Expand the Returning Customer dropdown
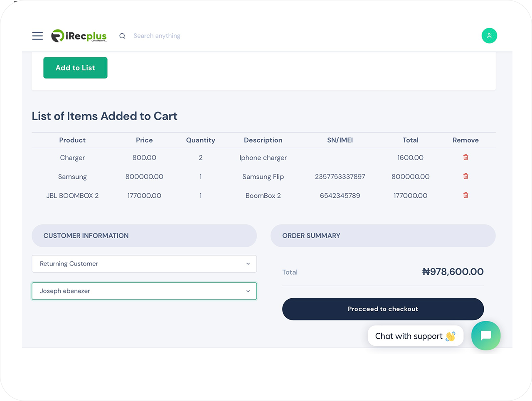This screenshot has height=401, width=532. click(x=144, y=264)
